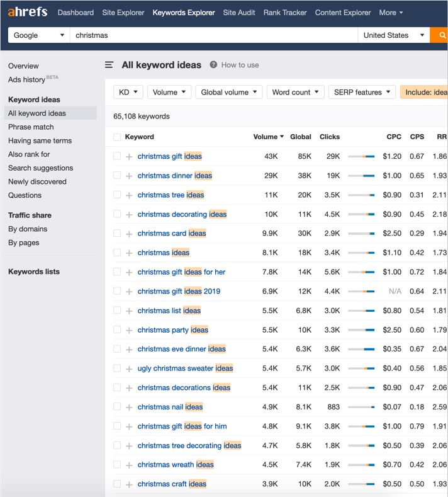The width and height of the screenshot is (448, 497).
Task: Click plus icon next to 'christmas dinner ideas'
Action: [x=129, y=176]
